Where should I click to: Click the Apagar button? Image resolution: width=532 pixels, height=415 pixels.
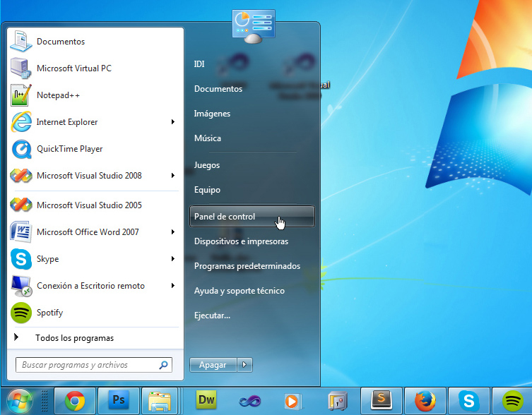[x=213, y=365]
